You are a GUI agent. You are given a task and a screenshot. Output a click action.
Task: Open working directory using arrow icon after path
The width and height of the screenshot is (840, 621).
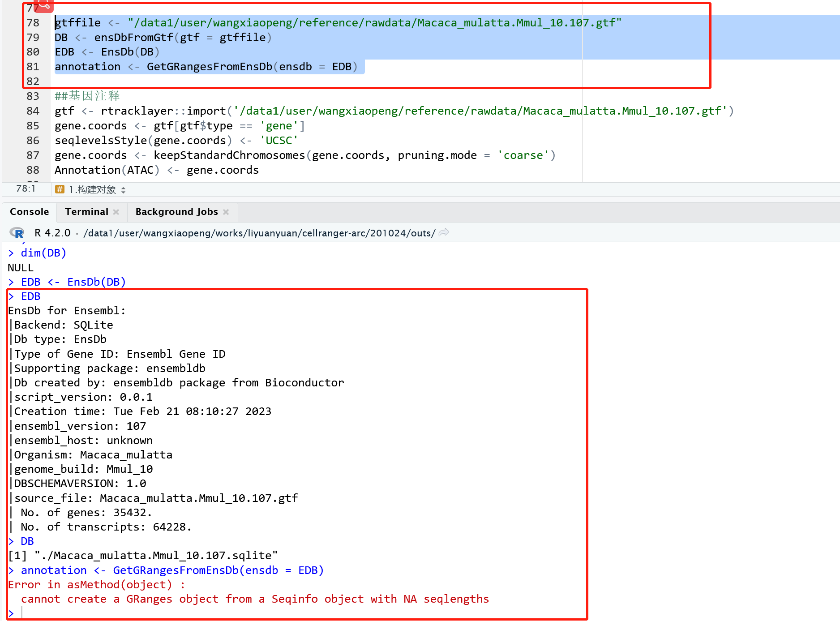click(444, 232)
